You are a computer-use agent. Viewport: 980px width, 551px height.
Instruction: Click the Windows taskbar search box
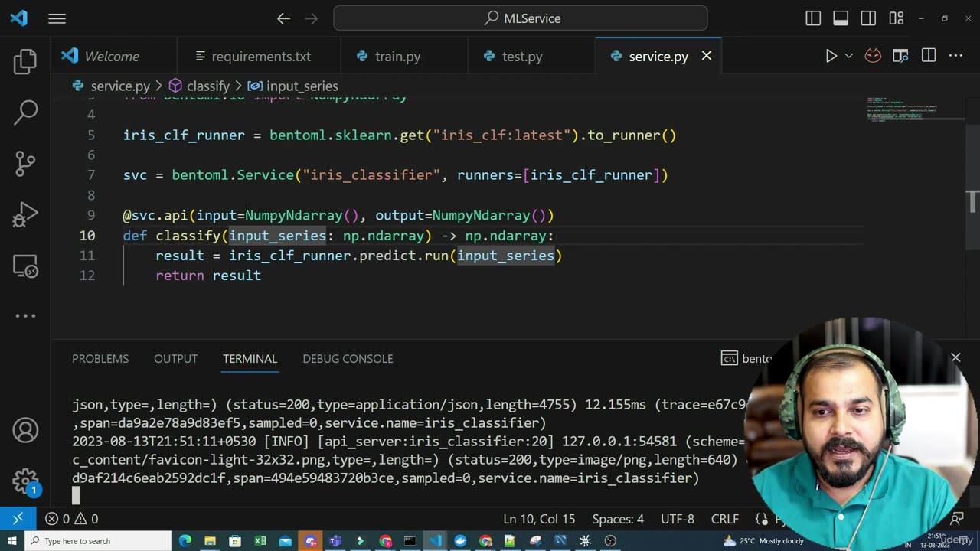98,541
